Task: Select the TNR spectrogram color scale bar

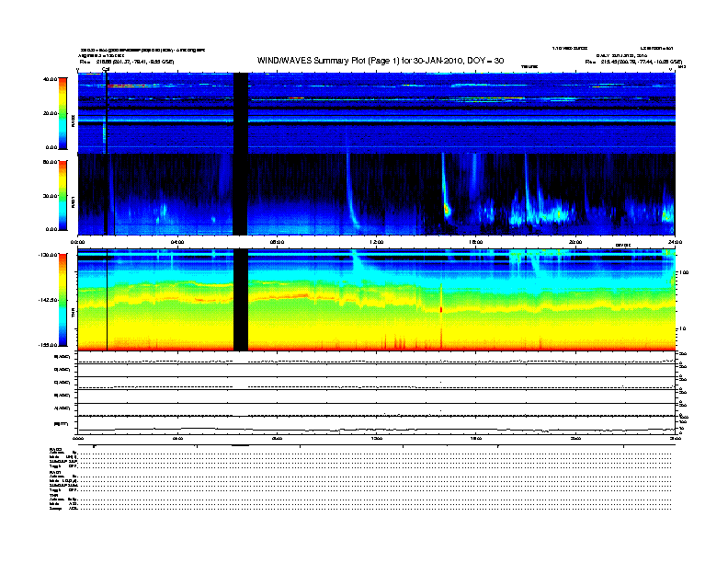Action: (x=63, y=300)
